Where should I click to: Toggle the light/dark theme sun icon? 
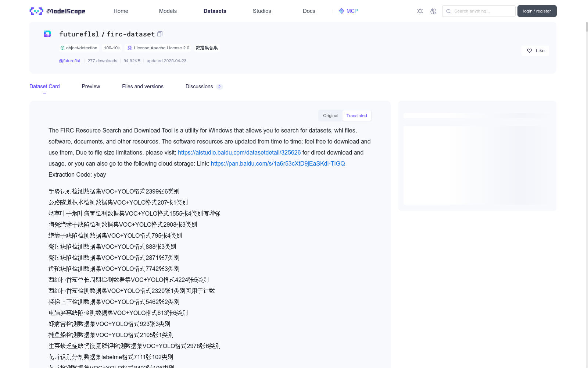(420, 11)
